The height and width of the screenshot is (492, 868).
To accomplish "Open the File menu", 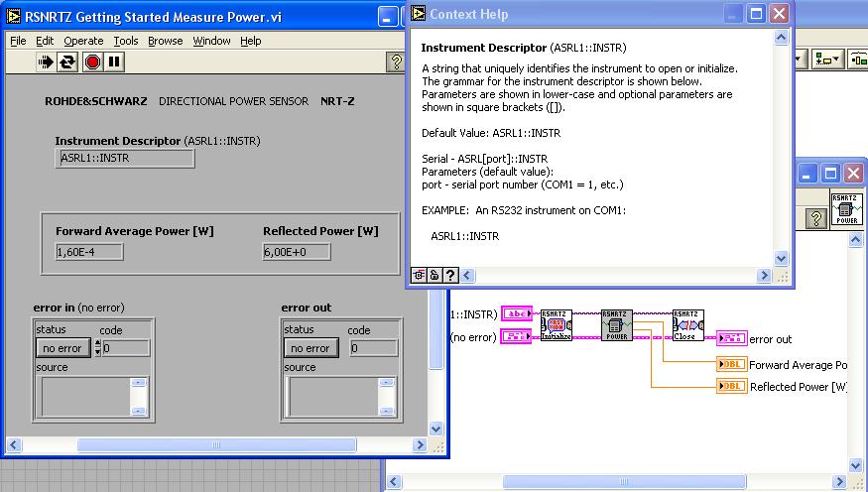I will pos(18,41).
